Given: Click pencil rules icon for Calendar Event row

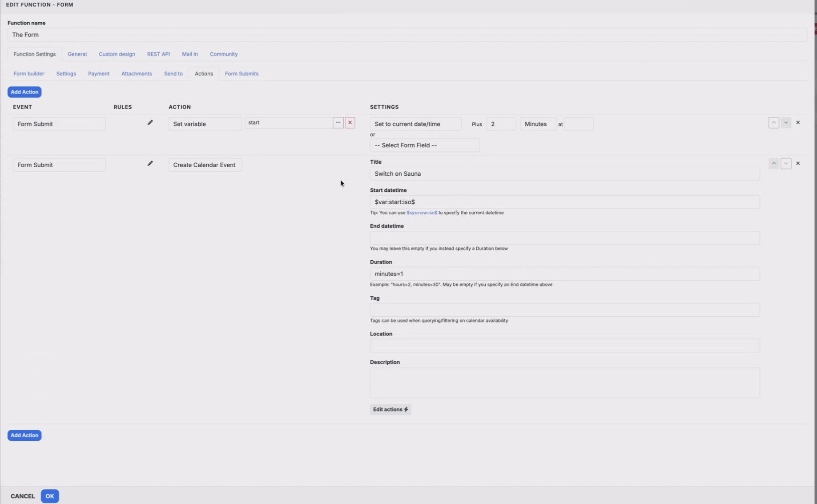Looking at the screenshot, I should 150,164.
